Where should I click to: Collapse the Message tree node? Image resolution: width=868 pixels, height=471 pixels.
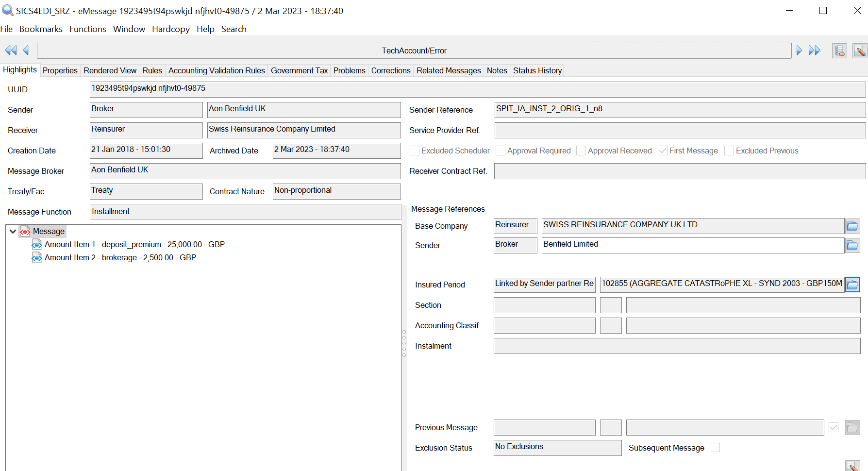click(13, 232)
